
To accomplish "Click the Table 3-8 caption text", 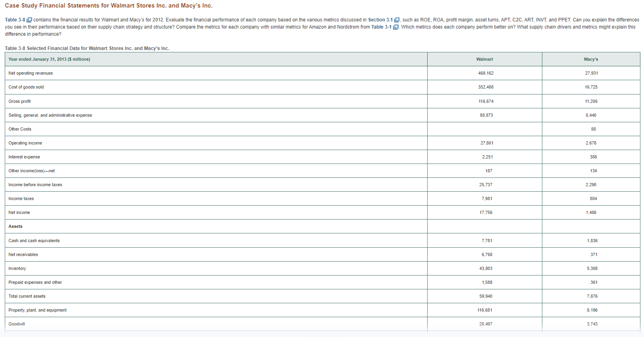I will 87,48.
